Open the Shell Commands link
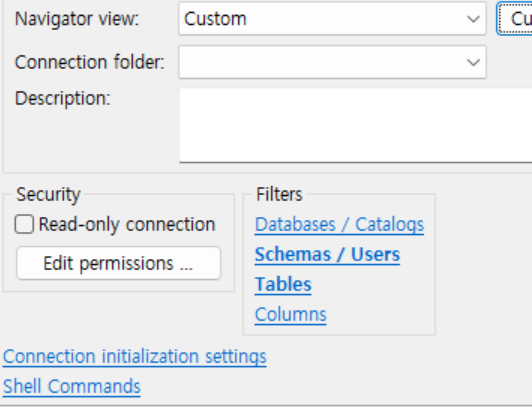The height and width of the screenshot is (407, 532). pyautogui.click(x=72, y=386)
